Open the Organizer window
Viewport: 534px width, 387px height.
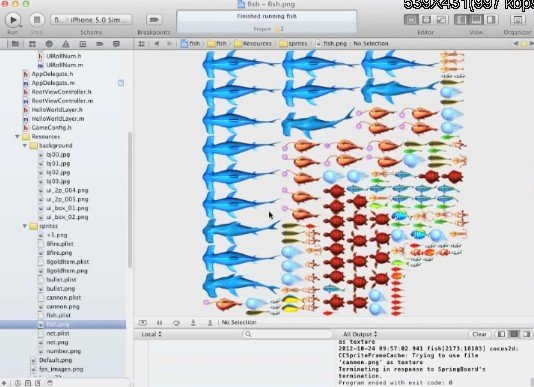517,20
